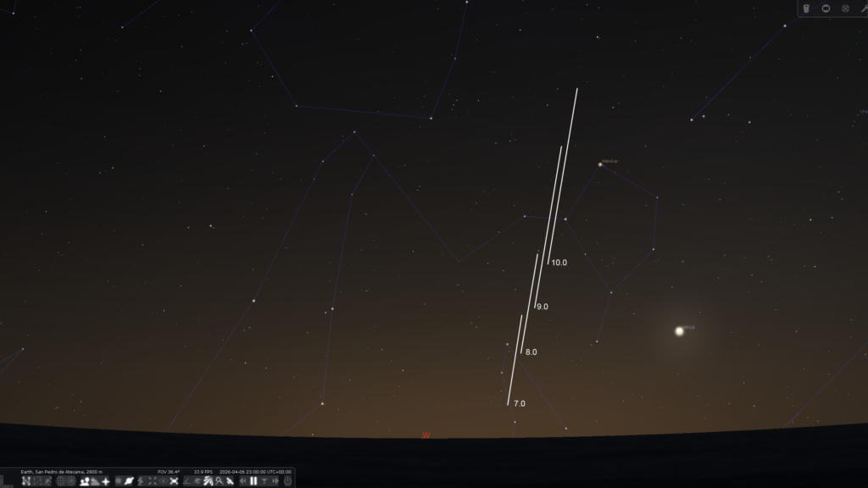Enable night mode (eye icon)
Image resolution: width=868 pixels, height=488 pixels.
point(163,481)
